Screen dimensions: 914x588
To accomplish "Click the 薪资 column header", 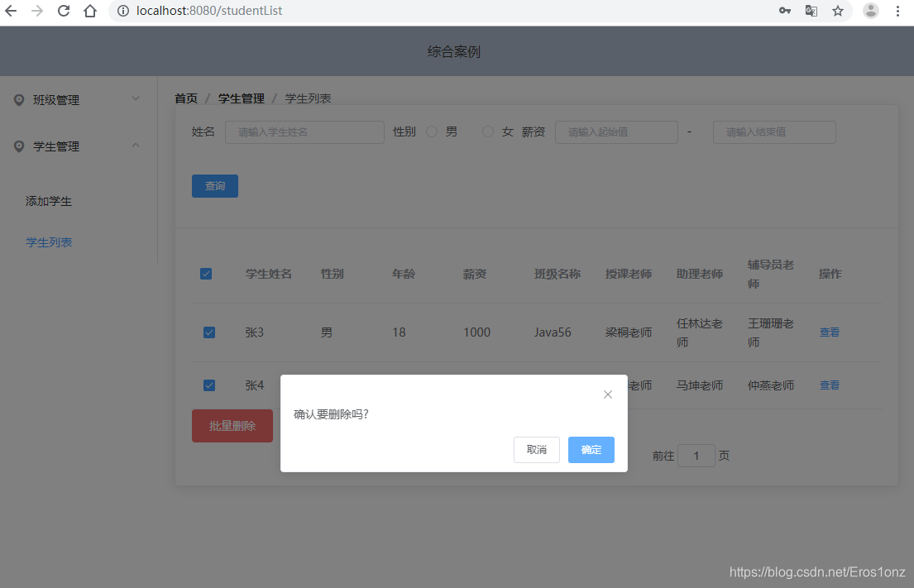I will tap(475, 274).
